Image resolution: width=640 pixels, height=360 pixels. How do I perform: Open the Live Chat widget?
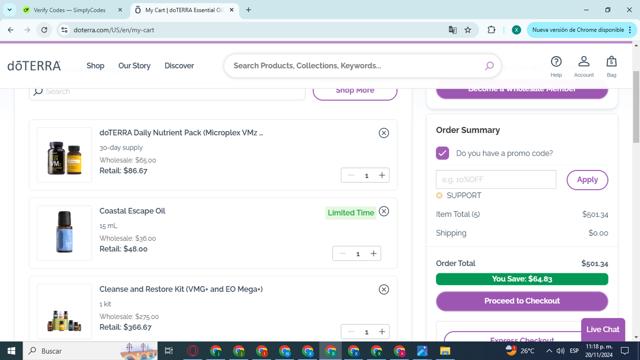point(603,329)
